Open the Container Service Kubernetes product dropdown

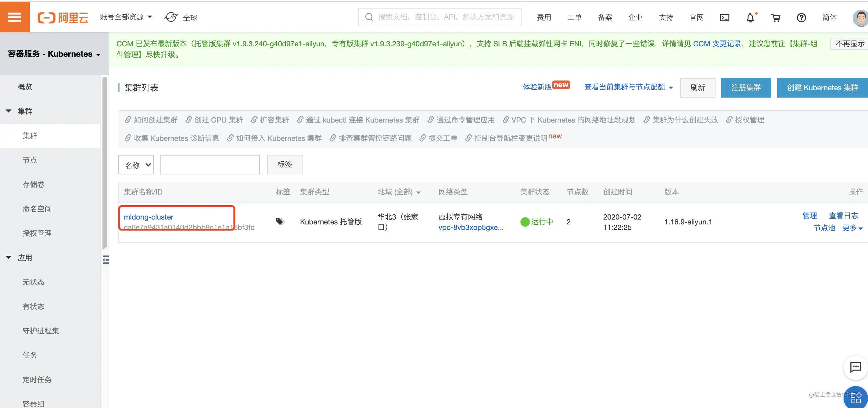pos(54,54)
